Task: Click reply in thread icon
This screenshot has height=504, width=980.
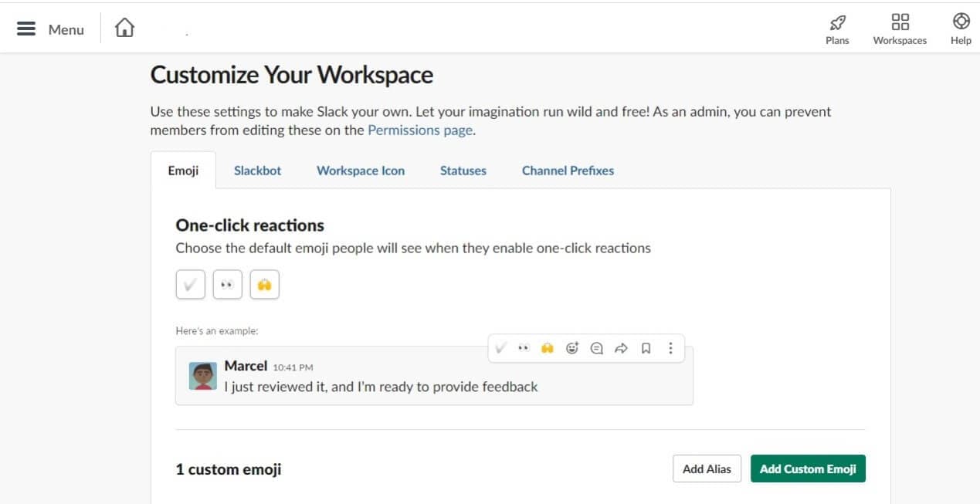Action: pos(596,348)
